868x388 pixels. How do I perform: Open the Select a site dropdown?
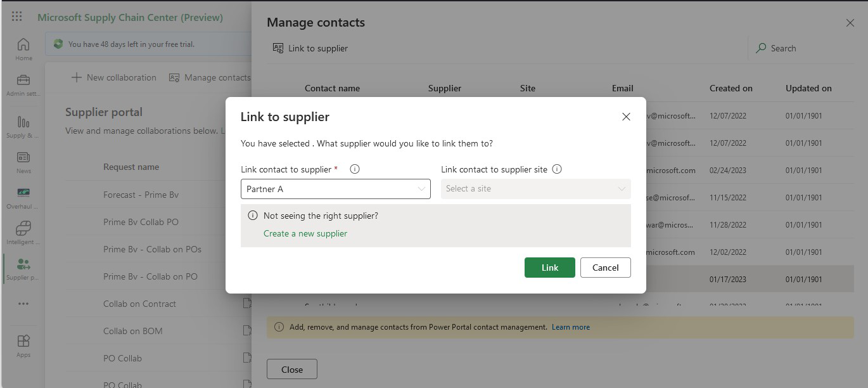536,189
